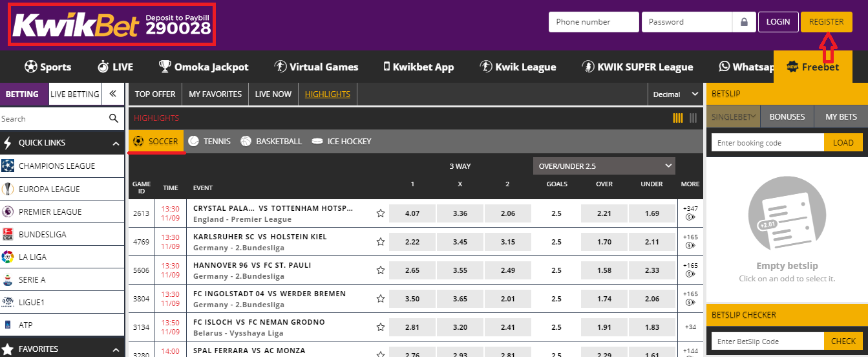Open the My Bets tab

tap(841, 117)
